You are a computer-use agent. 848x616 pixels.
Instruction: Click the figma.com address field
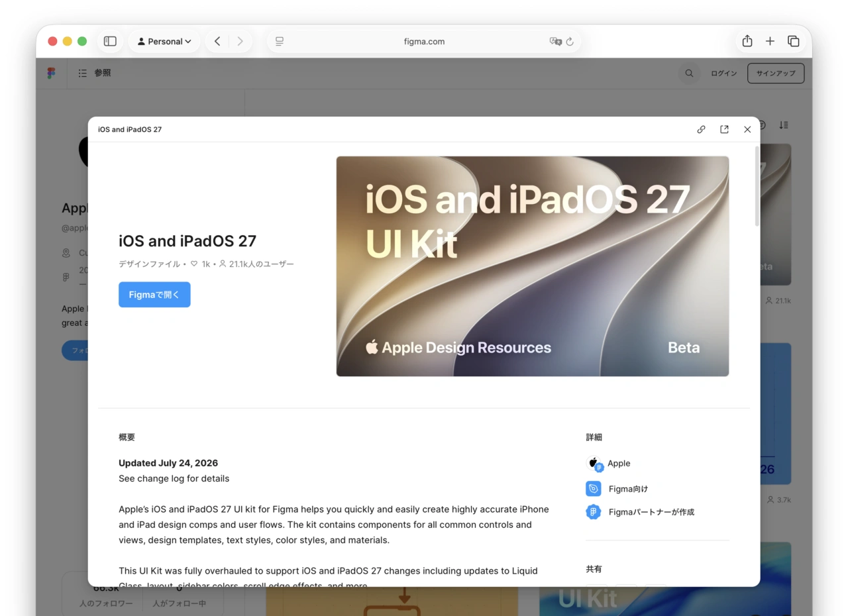click(424, 41)
